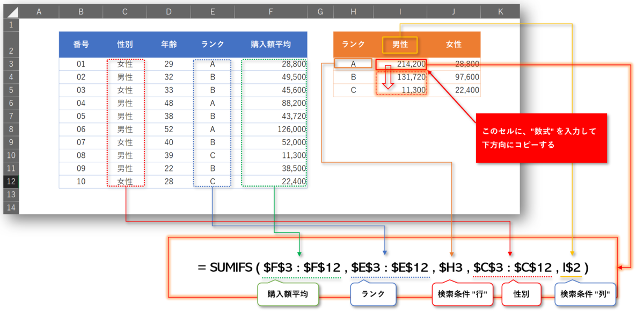This screenshot has height=317, width=644.
Task: Select column K header
Action: tap(500, 11)
